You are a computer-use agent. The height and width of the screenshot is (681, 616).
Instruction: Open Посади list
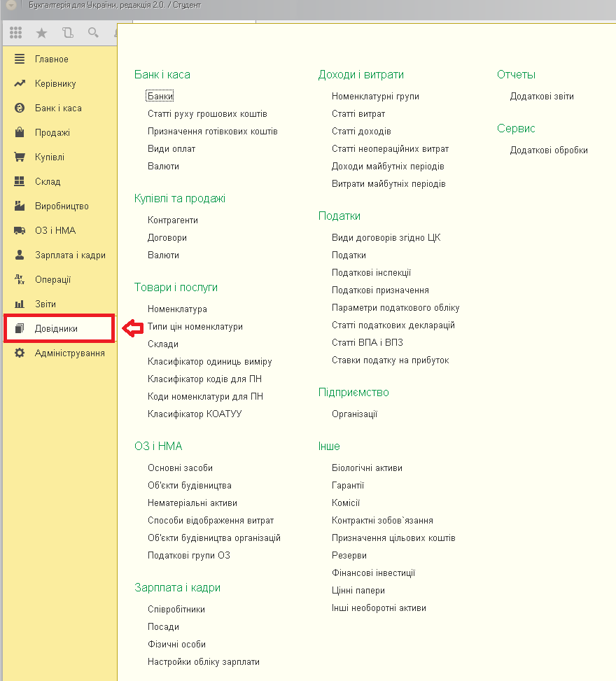(163, 626)
